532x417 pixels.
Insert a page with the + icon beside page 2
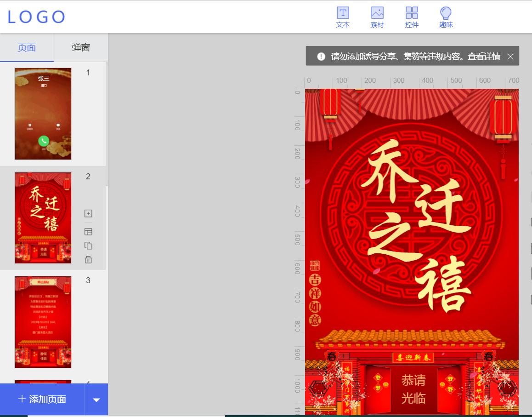tap(88, 213)
